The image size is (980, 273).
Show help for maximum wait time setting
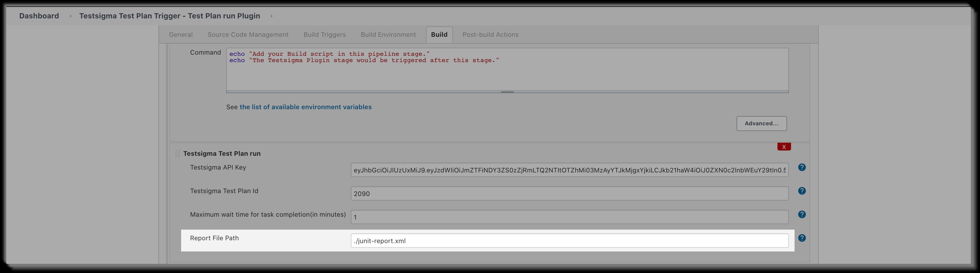[x=801, y=214]
